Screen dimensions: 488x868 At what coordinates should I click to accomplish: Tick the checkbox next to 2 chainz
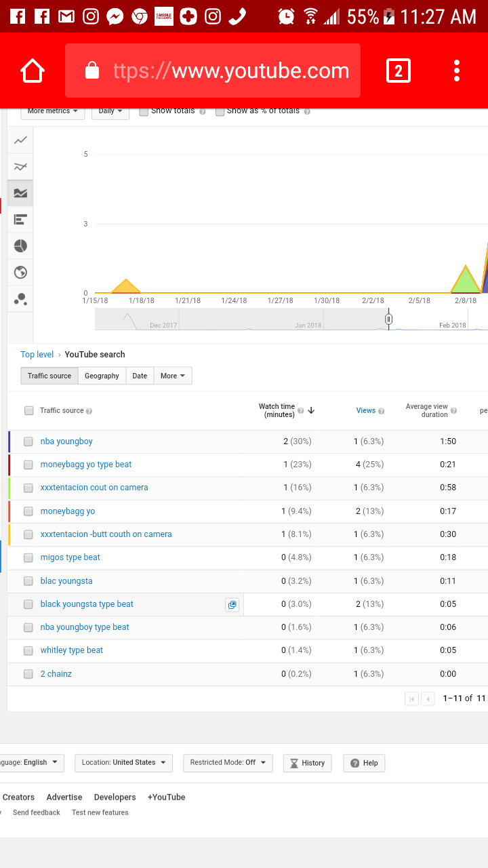(28, 674)
